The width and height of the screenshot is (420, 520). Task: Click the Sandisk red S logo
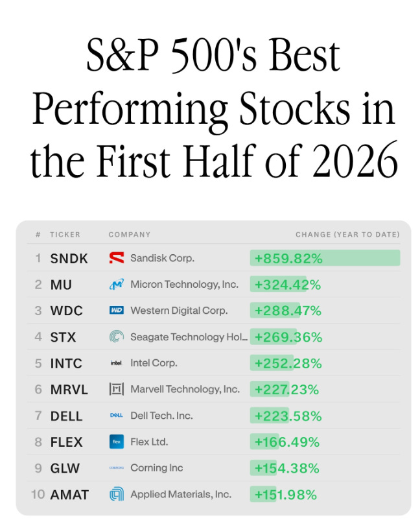pyautogui.click(x=117, y=257)
